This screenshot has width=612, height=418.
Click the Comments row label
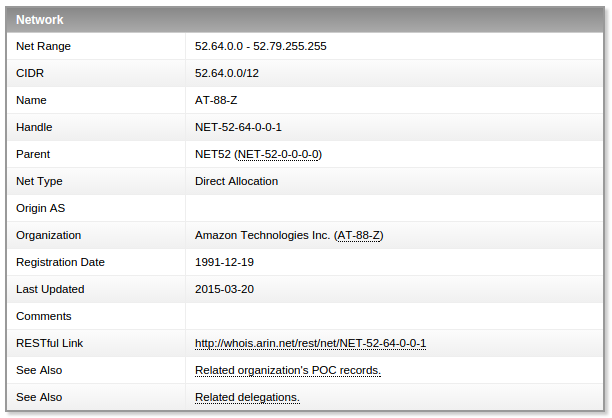coord(43,317)
